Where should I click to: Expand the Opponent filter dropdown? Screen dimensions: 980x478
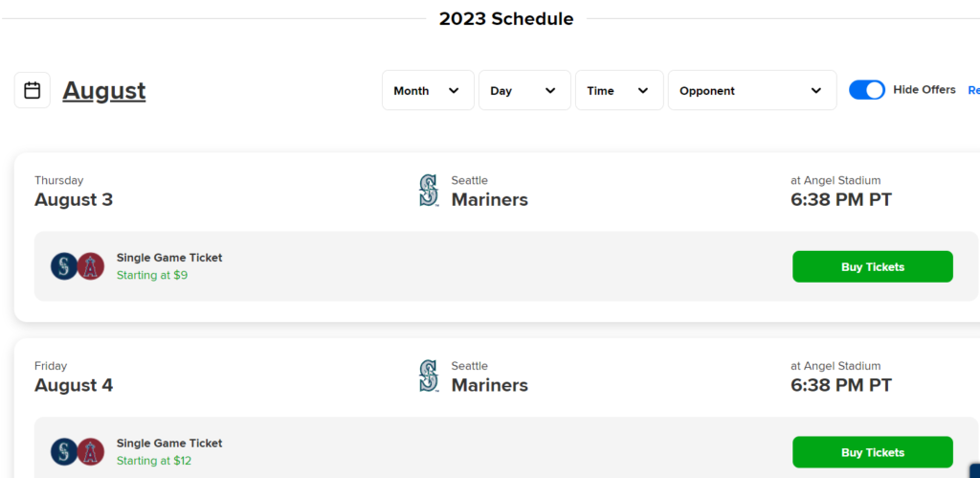751,91
